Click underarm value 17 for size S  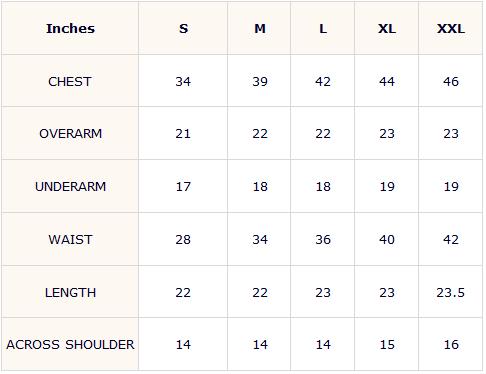point(183,187)
